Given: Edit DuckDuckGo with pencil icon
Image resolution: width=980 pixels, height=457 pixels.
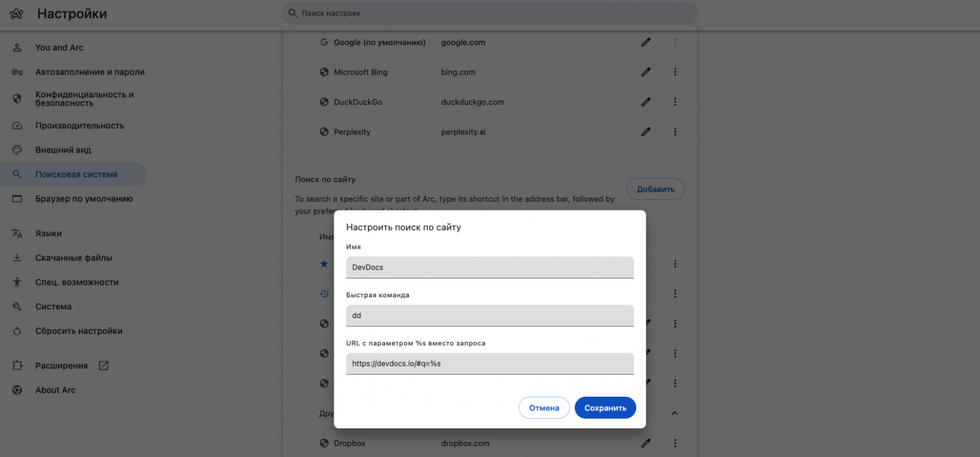Looking at the screenshot, I should point(646,102).
